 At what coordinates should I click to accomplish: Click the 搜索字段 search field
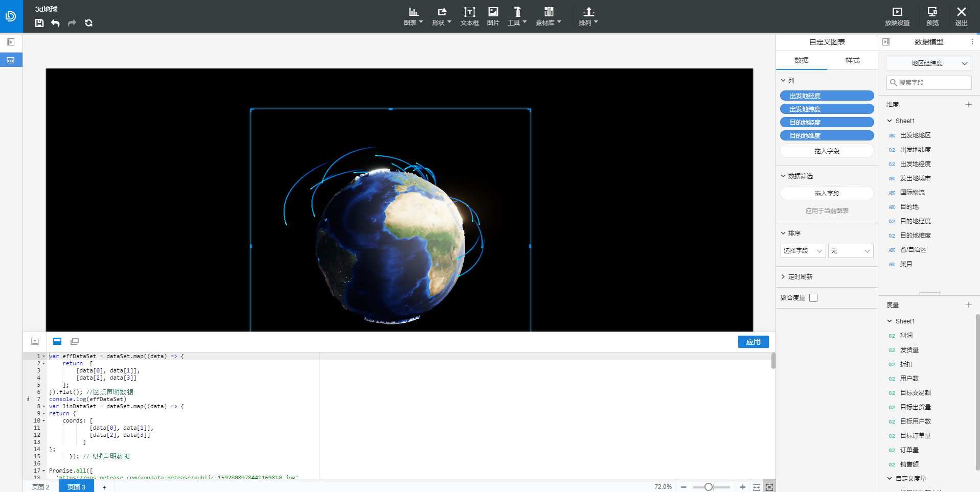[929, 83]
